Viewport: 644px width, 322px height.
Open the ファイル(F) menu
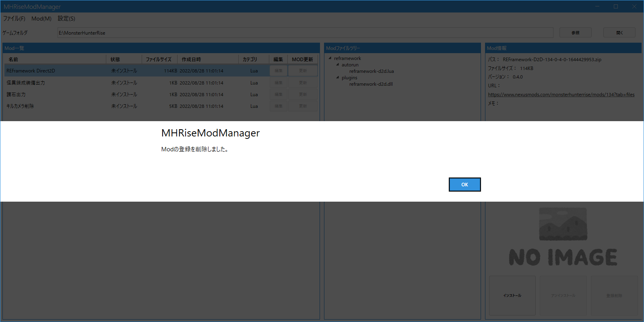click(14, 19)
